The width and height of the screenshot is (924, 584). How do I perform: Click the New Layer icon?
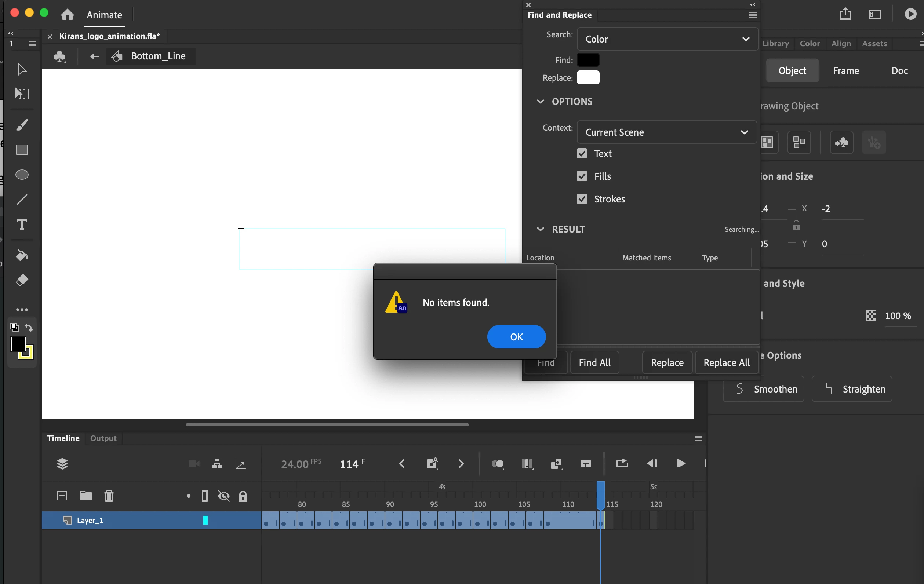(62, 496)
